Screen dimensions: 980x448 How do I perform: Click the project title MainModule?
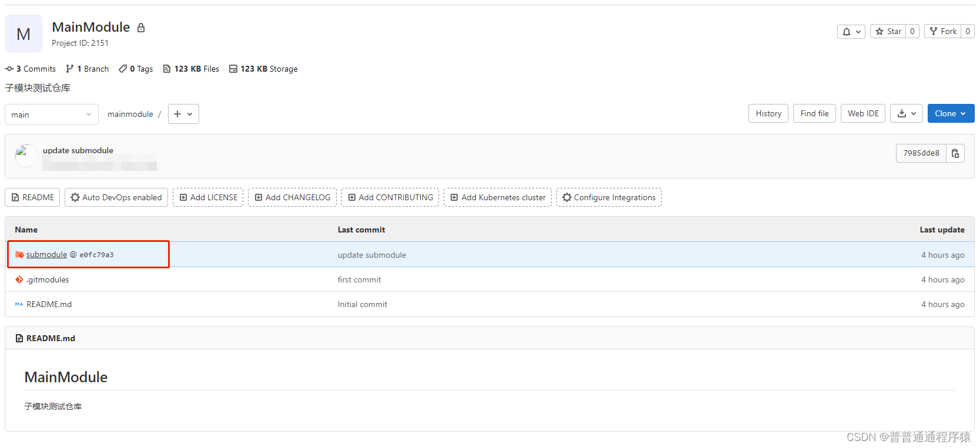[91, 27]
